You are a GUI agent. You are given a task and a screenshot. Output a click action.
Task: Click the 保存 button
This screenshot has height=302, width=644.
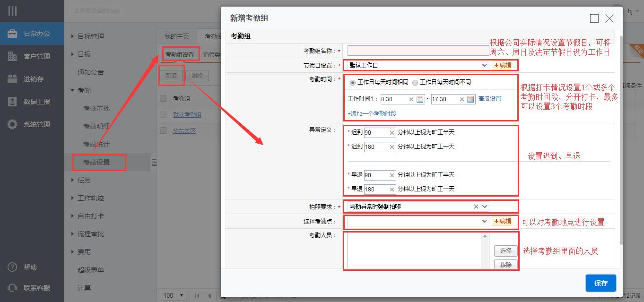click(x=600, y=283)
